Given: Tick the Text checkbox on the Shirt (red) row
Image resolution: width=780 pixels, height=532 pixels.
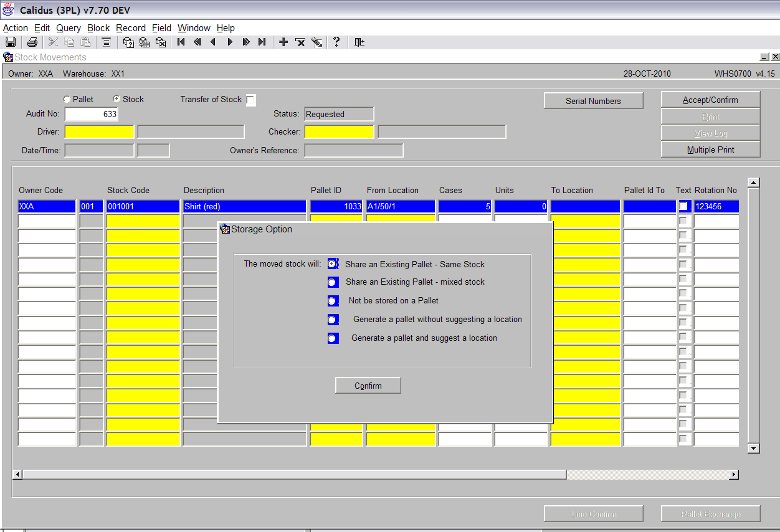Looking at the screenshot, I should point(683,206).
